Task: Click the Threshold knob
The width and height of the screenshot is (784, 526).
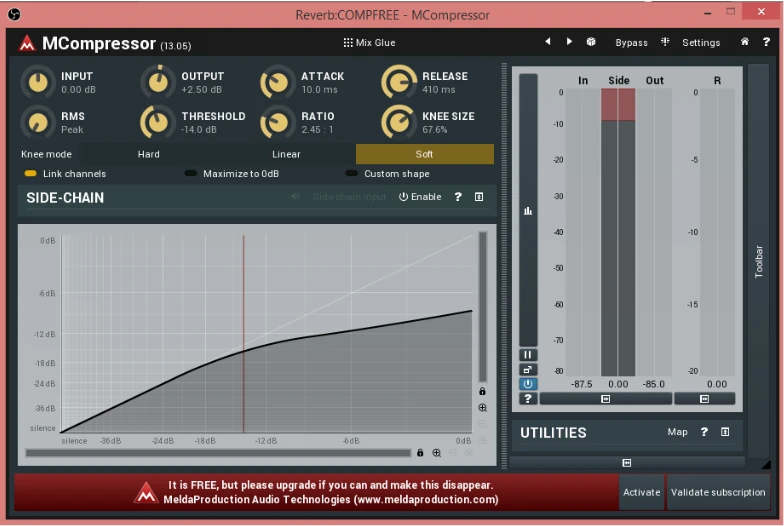Action: point(157,122)
